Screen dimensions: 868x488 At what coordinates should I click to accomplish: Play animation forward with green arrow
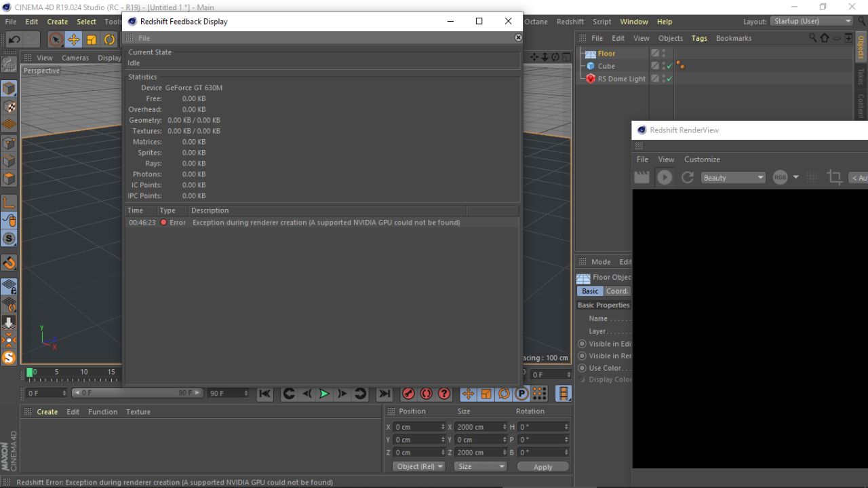tap(325, 394)
